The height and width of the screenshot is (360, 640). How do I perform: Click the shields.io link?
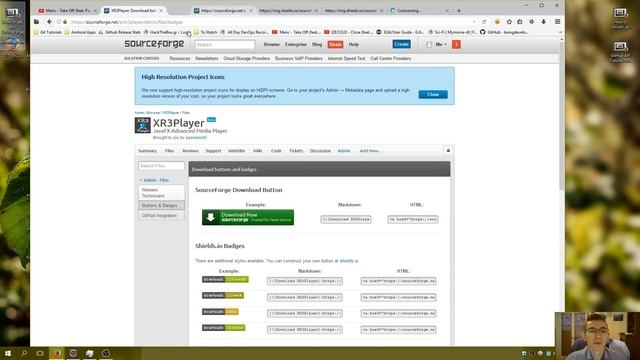click(x=349, y=260)
